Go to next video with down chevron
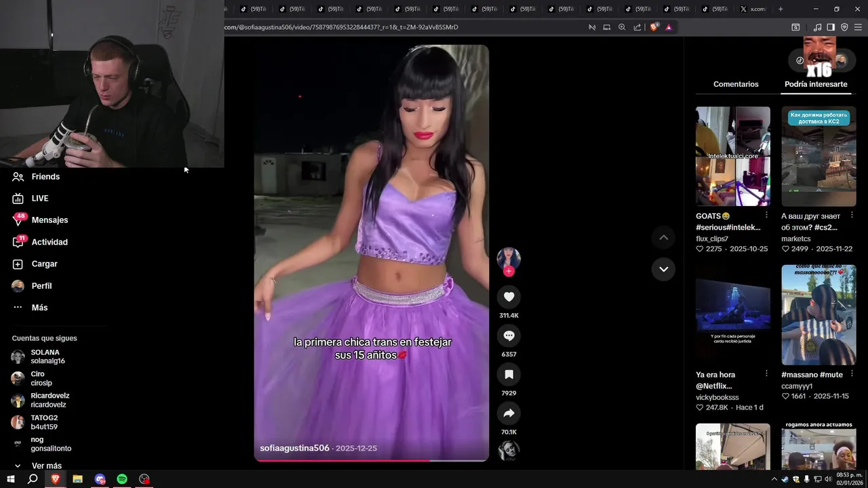 tap(663, 269)
